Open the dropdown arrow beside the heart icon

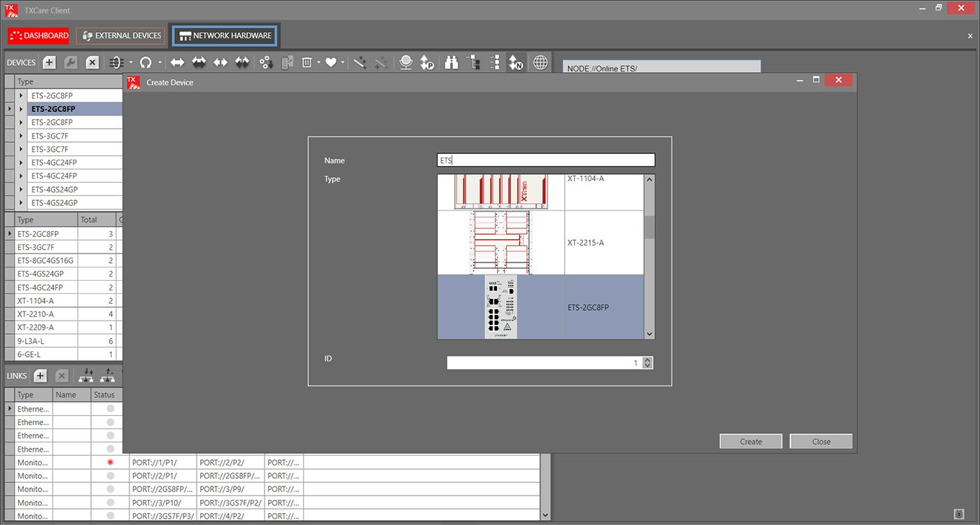343,62
